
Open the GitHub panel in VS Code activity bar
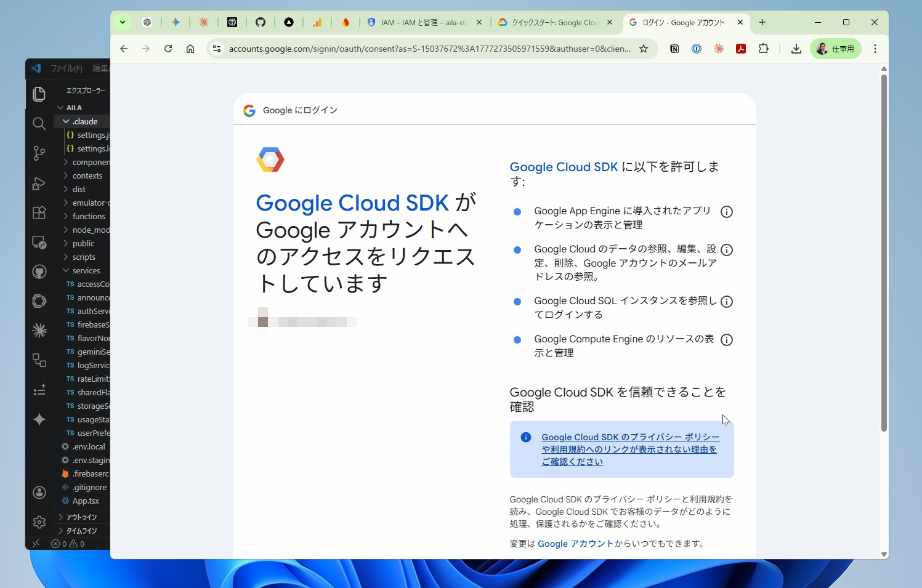(39, 272)
